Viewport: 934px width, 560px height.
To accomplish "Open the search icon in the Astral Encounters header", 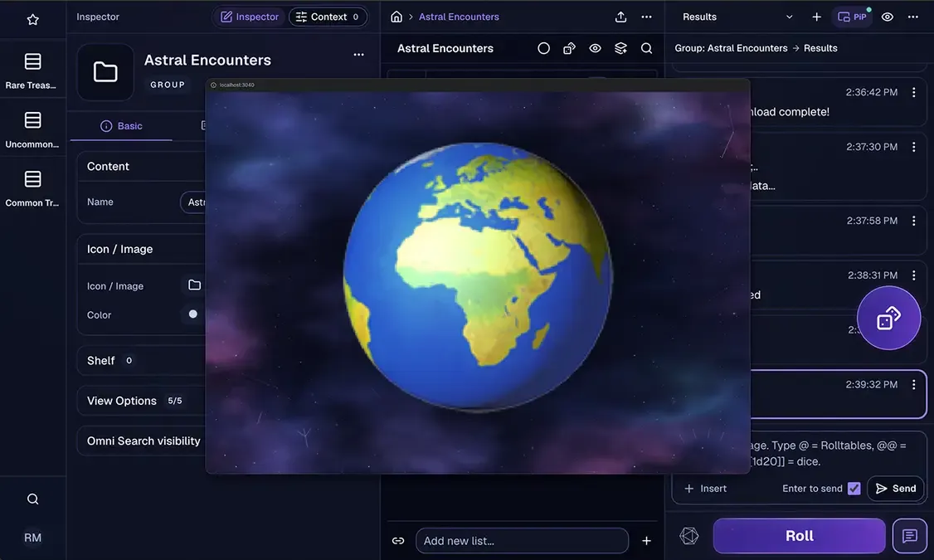I will [x=646, y=48].
